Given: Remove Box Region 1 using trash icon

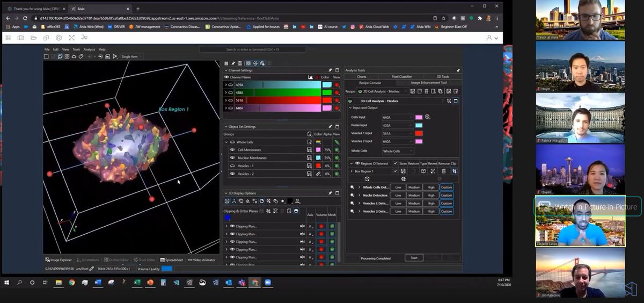Looking at the screenshot, I should (443, 171).
